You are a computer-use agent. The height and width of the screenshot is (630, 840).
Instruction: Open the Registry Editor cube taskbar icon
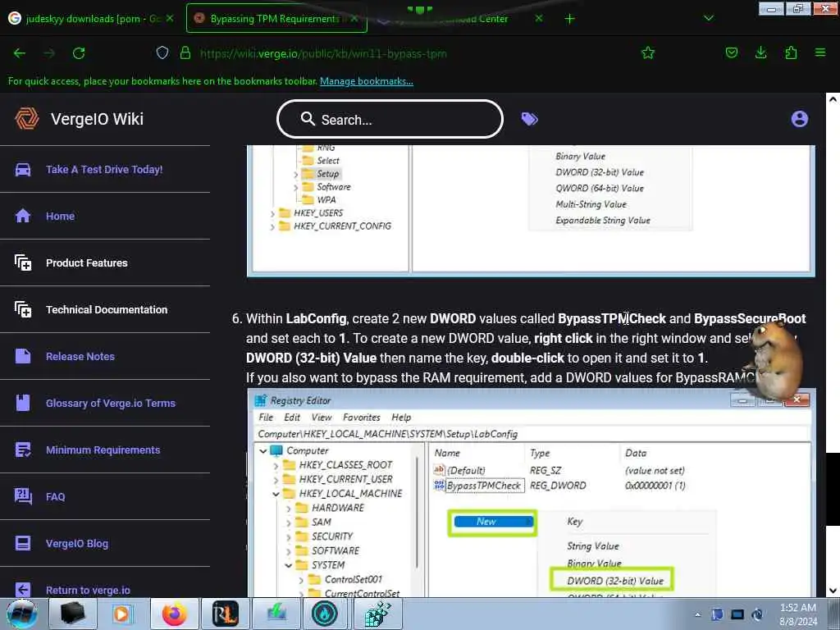[378, 614]
